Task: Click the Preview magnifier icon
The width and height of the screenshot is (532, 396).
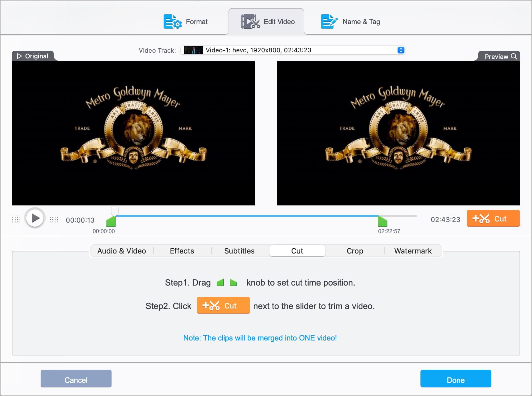Action: 514,56
